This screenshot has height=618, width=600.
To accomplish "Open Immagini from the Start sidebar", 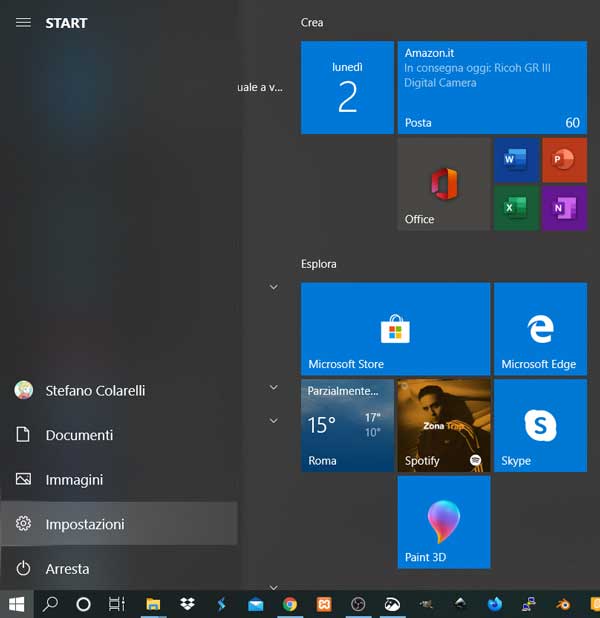I will click(x=118, y=480).
